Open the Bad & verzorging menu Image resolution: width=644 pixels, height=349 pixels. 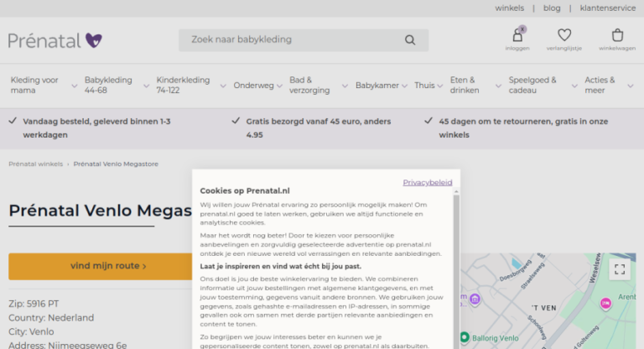(x=309, y=85)
